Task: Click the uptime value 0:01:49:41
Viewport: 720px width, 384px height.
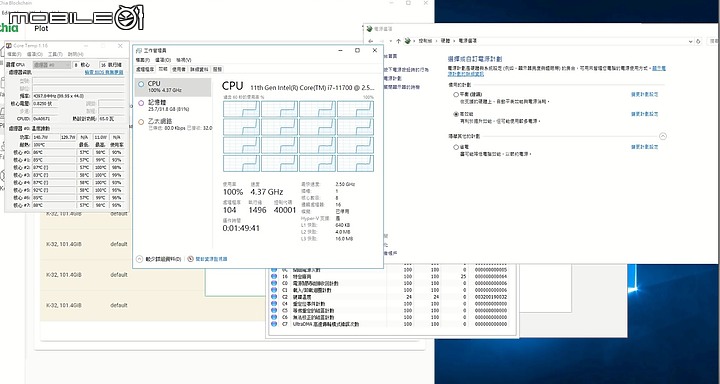Action: (x=241, y=228)
